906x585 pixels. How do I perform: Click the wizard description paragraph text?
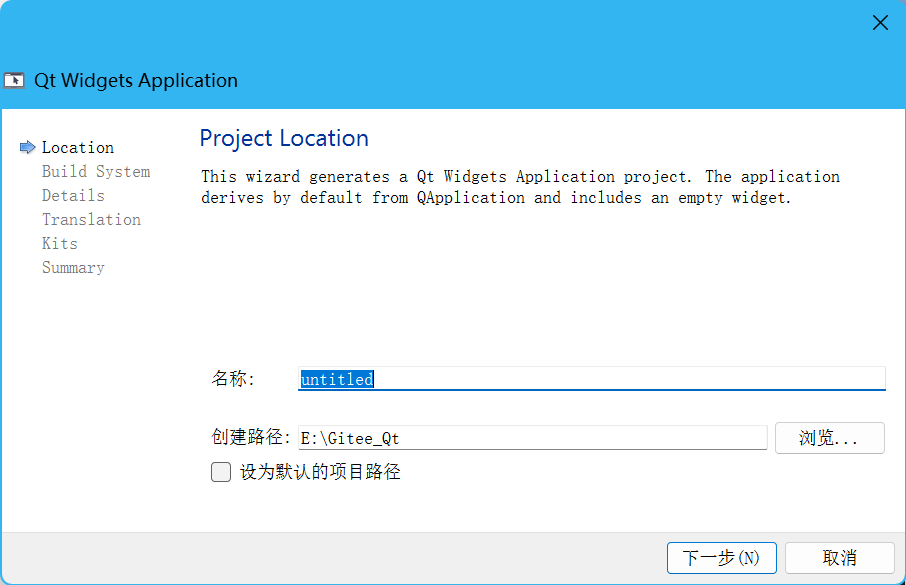[x=521, y=187]
